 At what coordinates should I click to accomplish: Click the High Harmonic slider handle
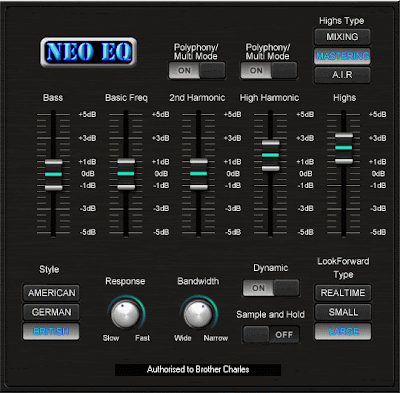(270, 155)
